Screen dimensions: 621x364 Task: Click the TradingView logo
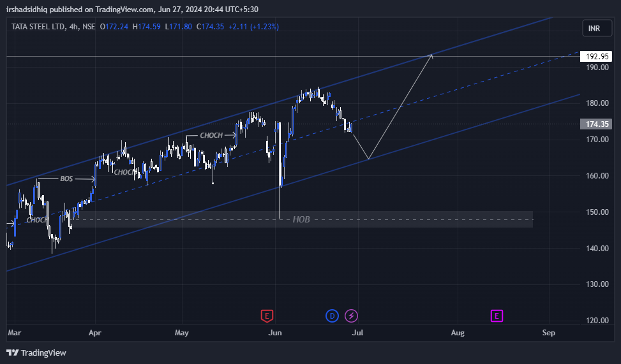pos(36,353)
